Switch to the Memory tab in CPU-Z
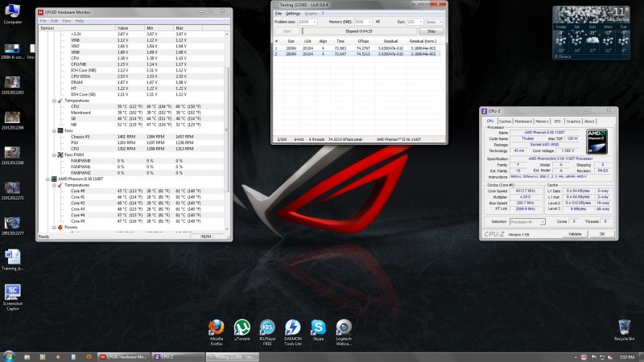The image size is (644, 362). coord(542,121)
